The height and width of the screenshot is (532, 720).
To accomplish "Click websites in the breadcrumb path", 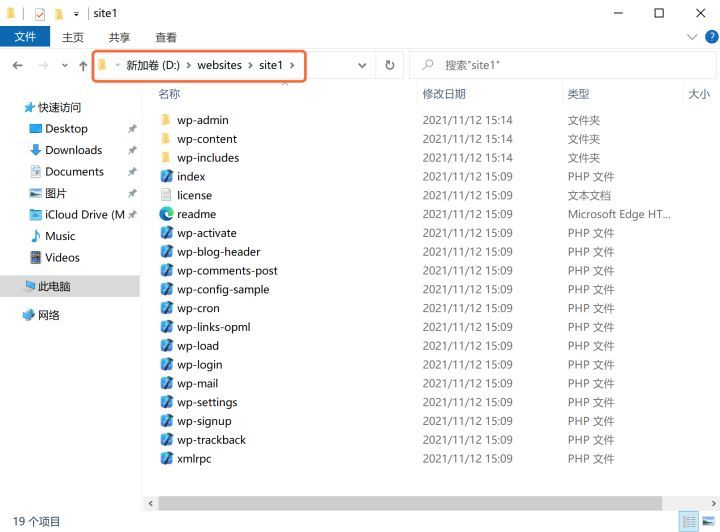I will pos(219,65).
